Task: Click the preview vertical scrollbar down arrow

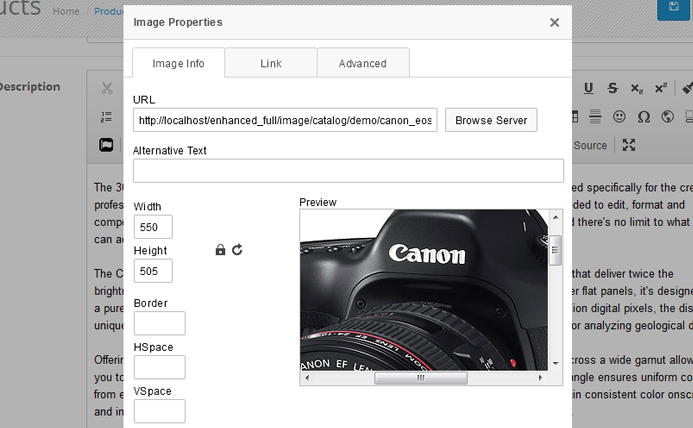Action: pyautogui.click(x=556, y=363)
